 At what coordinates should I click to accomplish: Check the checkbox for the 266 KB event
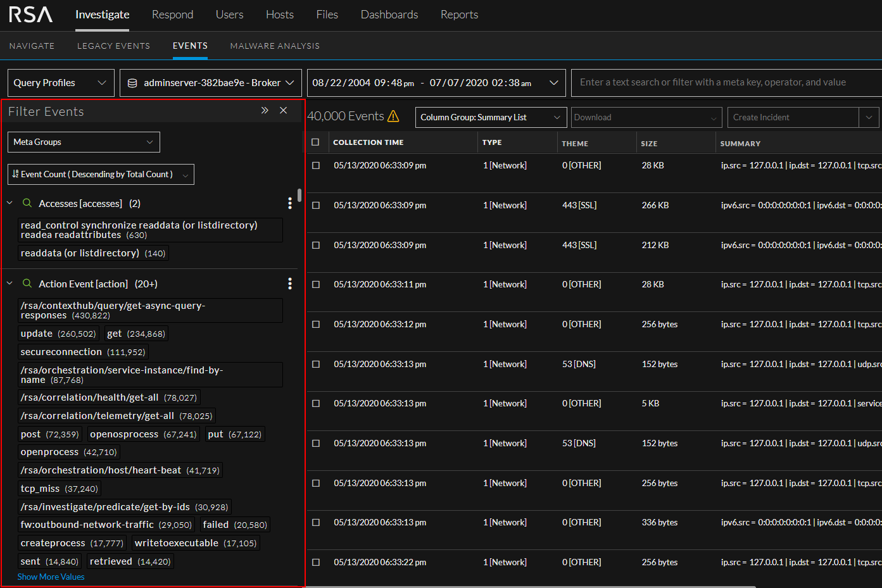[315, 205]
